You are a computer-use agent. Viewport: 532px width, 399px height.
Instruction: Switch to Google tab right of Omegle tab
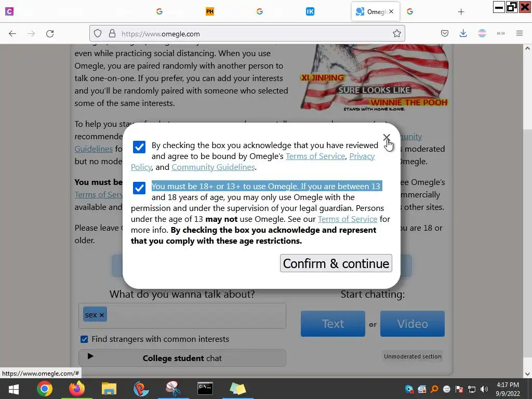[x=410, y=11]
